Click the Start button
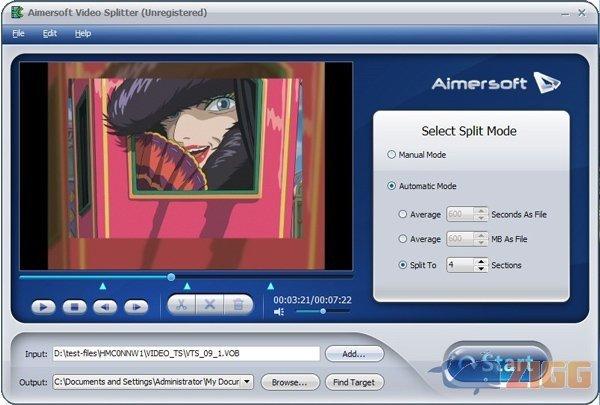The height and width of the screenshot is (405, 600). [497, 365]
